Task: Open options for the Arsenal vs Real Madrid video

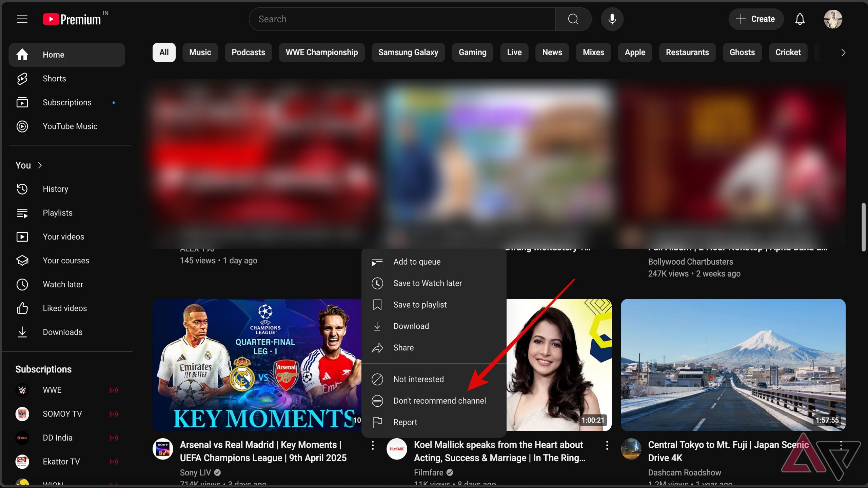Action: [x=373, y=445]
